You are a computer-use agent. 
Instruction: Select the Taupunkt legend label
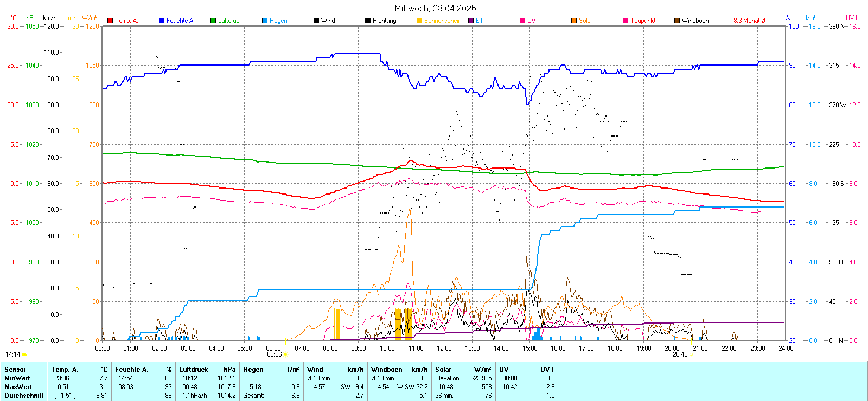tap(643, 21)
